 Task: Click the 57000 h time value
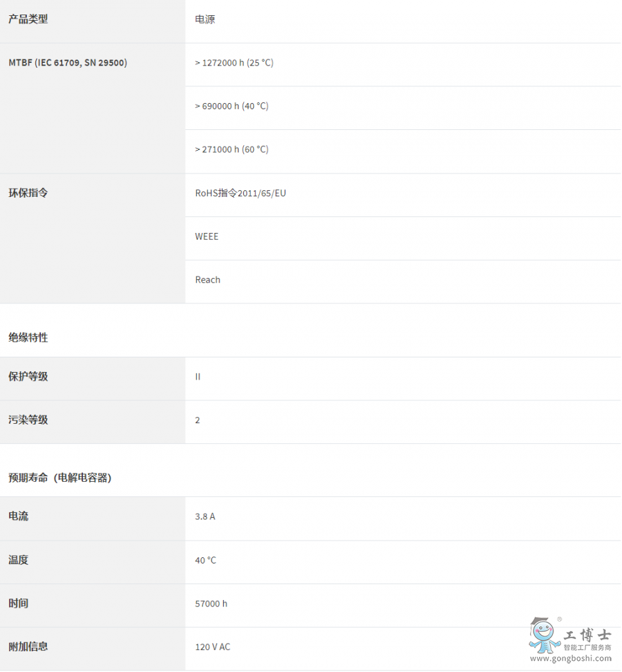[x=211, y=604]
